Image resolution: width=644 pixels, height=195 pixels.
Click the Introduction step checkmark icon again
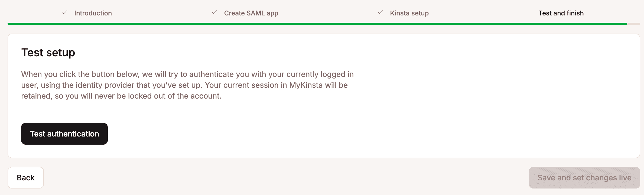click(x=64, y=12)
